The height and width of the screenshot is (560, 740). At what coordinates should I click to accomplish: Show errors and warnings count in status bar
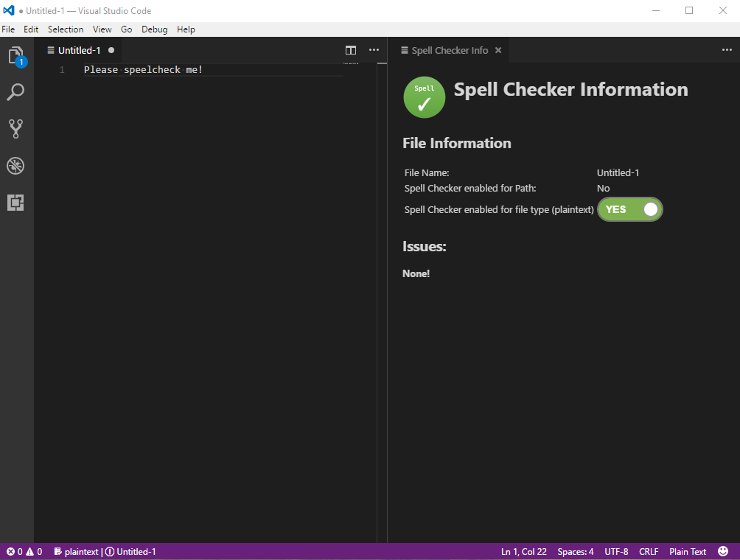[24, 551]
